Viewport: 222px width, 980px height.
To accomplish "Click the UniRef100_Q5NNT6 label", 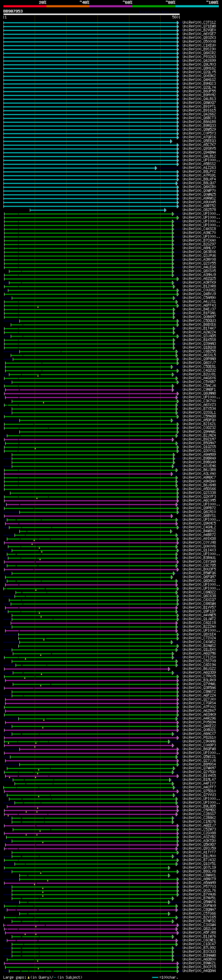I will tap(199, 902).
